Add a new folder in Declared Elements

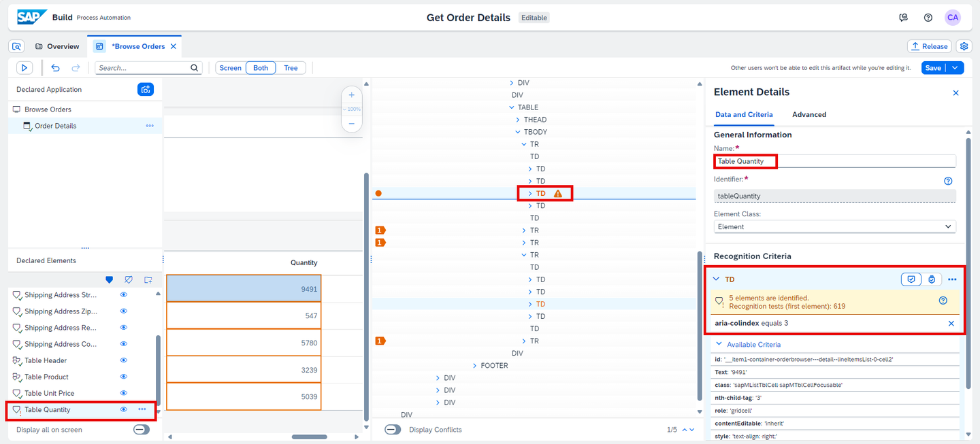click(x=148, y=279)
